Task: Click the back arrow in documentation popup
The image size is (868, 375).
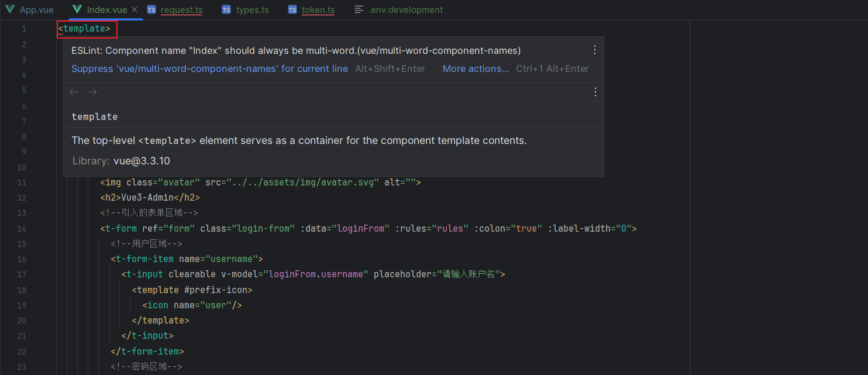Action: pos(74,92)
